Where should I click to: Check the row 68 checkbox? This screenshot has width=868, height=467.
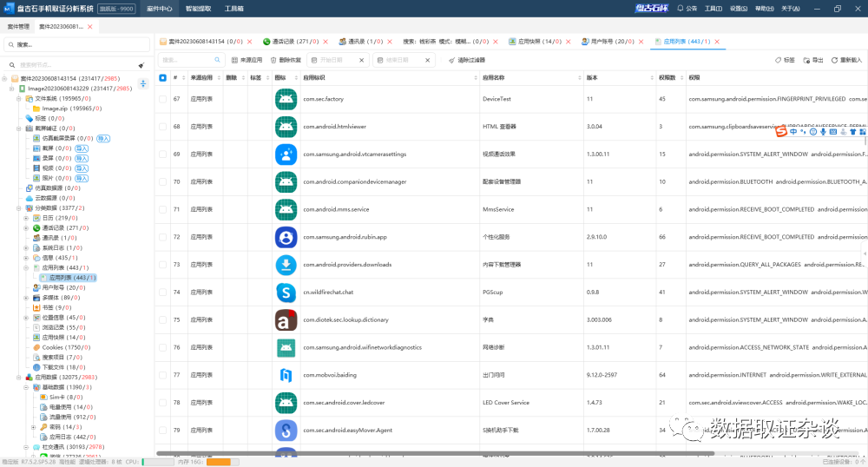[163, 127]
